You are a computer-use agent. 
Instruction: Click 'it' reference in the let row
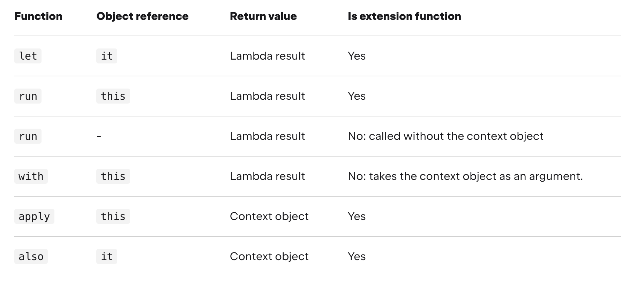(107, 56)
